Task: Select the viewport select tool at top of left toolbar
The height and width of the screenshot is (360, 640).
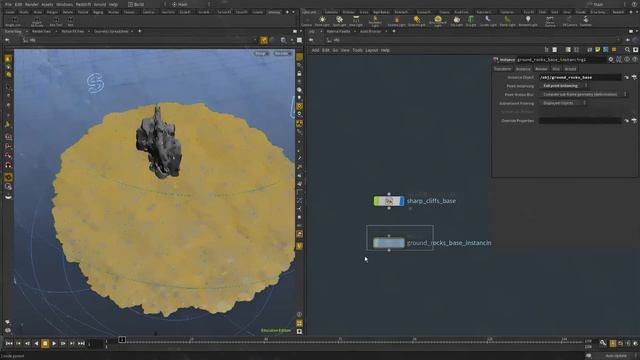Action: click(x=8, y=59)
